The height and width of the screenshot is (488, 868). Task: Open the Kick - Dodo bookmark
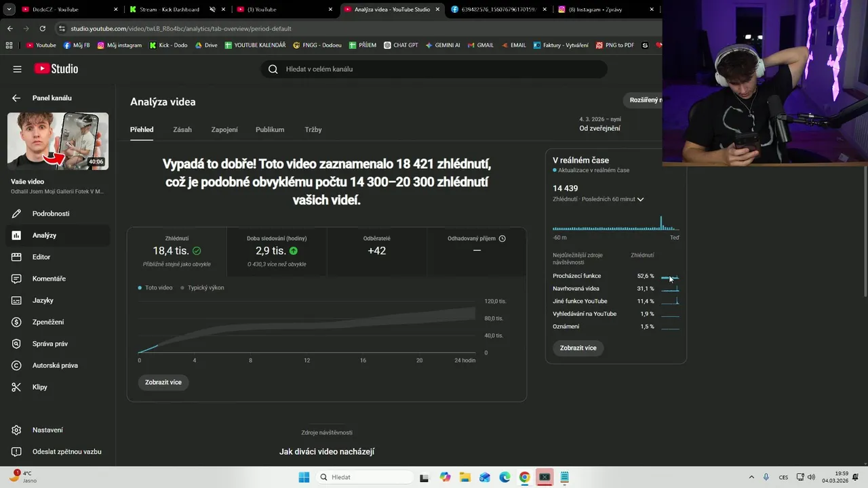click(168, 45)
